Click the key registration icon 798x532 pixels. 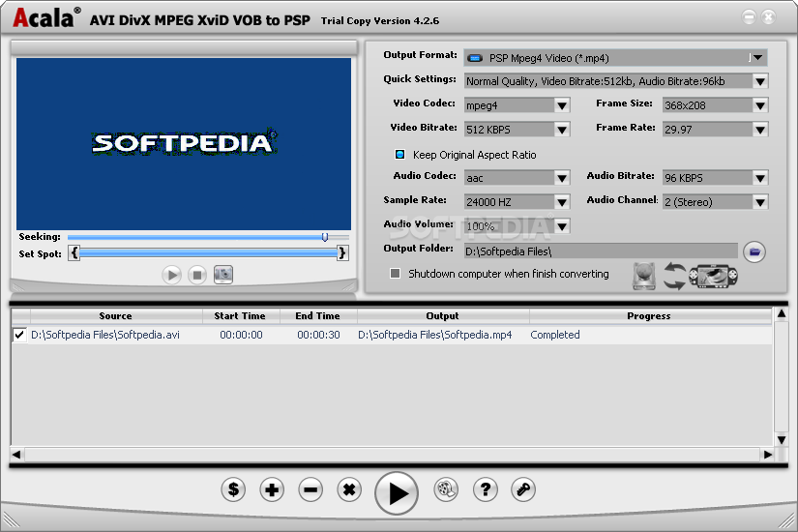pos(523,489)
